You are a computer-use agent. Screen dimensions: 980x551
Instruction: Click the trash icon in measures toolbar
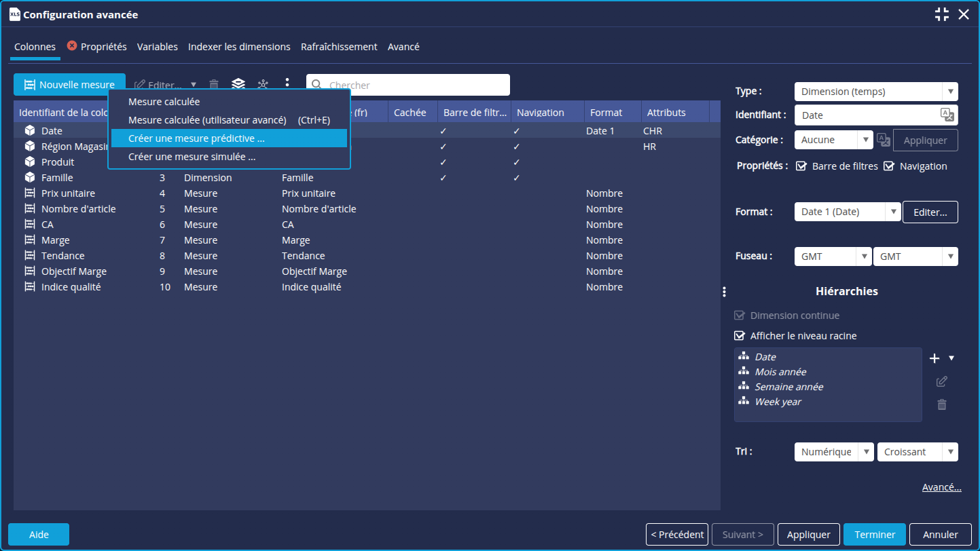coord(214,85)
